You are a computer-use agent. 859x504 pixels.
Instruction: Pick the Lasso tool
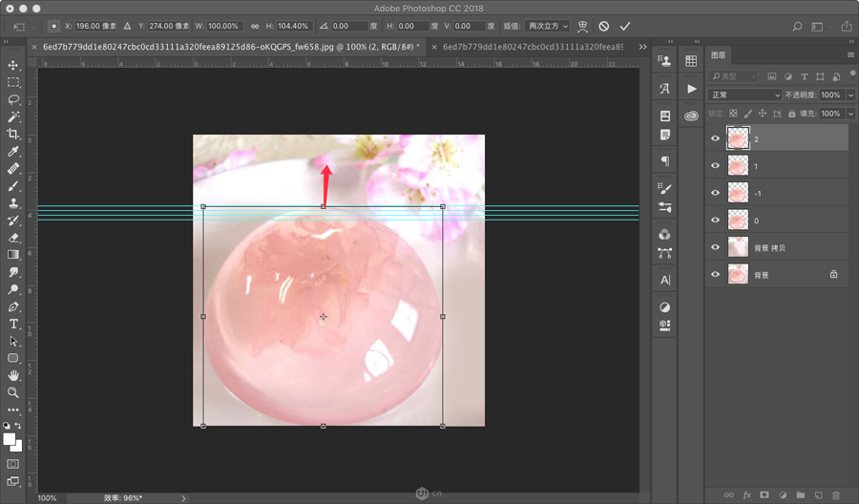[13, 99]
